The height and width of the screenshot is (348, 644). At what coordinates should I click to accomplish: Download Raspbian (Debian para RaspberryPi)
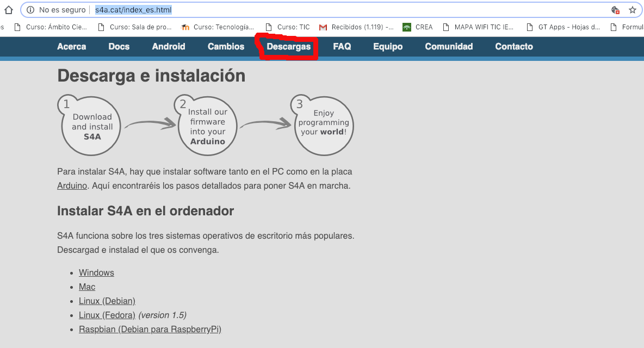[150, 329]
